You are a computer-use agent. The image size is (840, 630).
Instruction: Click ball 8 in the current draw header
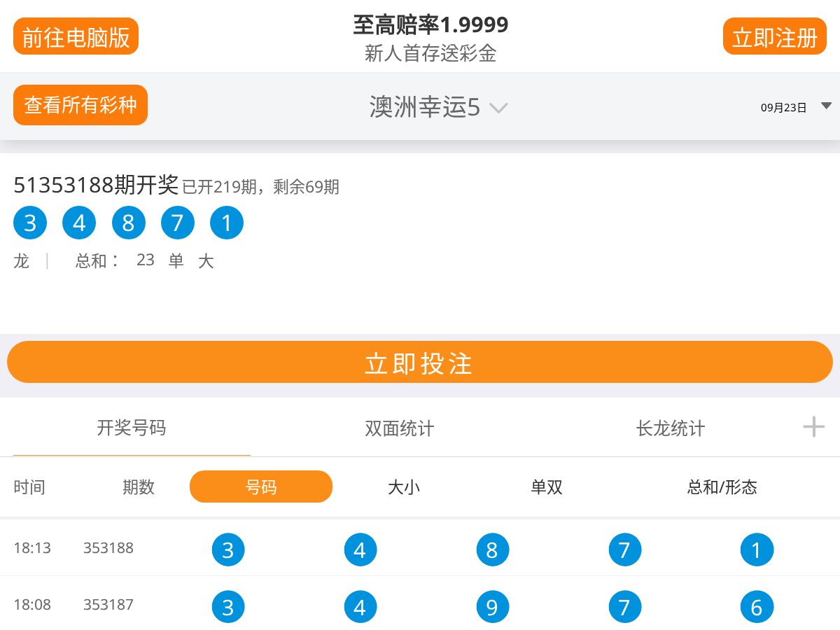128,223
